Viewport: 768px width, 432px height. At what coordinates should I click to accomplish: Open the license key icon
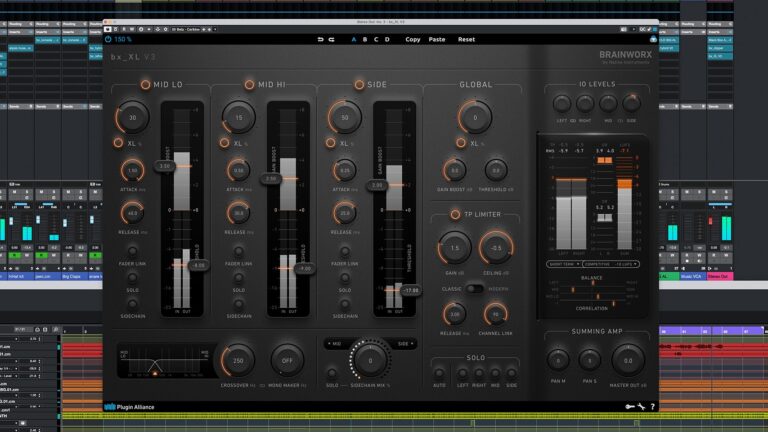(630, 407)
